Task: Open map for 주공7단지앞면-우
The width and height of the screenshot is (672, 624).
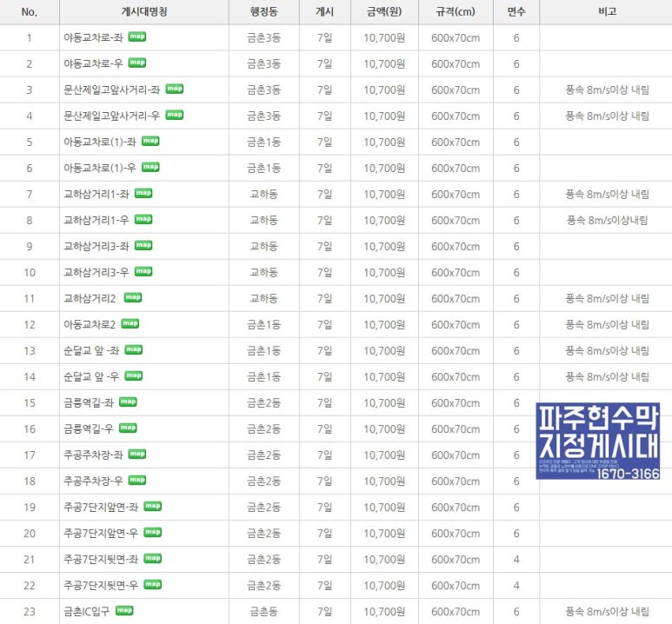Action: coord(153,532)
